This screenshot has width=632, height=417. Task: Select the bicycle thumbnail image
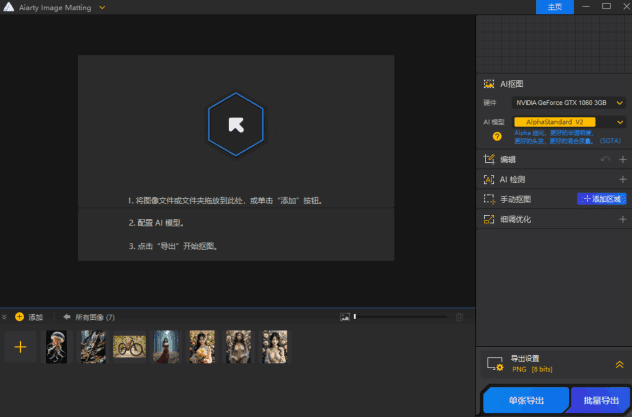coord(130,346)
